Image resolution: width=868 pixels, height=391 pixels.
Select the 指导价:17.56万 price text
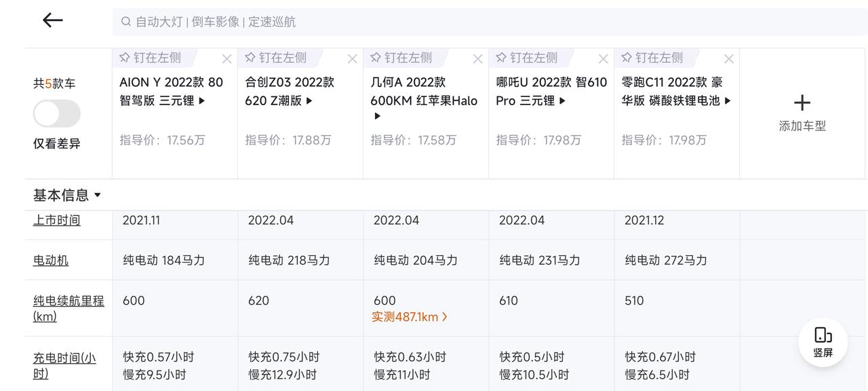click(x=162, y=141)
